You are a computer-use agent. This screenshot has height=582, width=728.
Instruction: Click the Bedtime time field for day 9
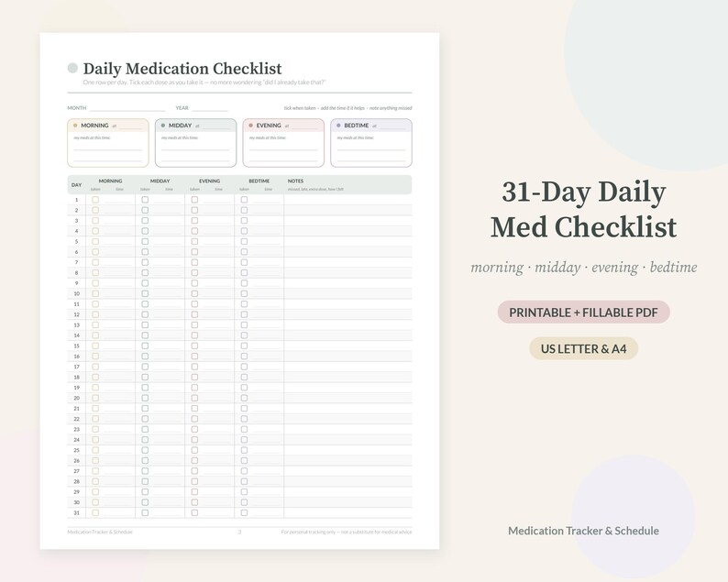click(x=268, y=283)
